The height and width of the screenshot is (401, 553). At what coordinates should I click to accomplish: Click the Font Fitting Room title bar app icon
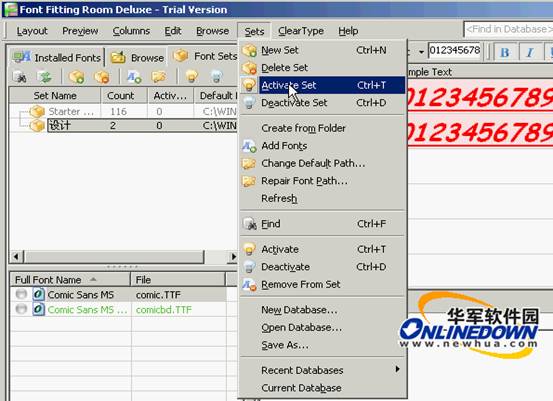click(11, 9)
